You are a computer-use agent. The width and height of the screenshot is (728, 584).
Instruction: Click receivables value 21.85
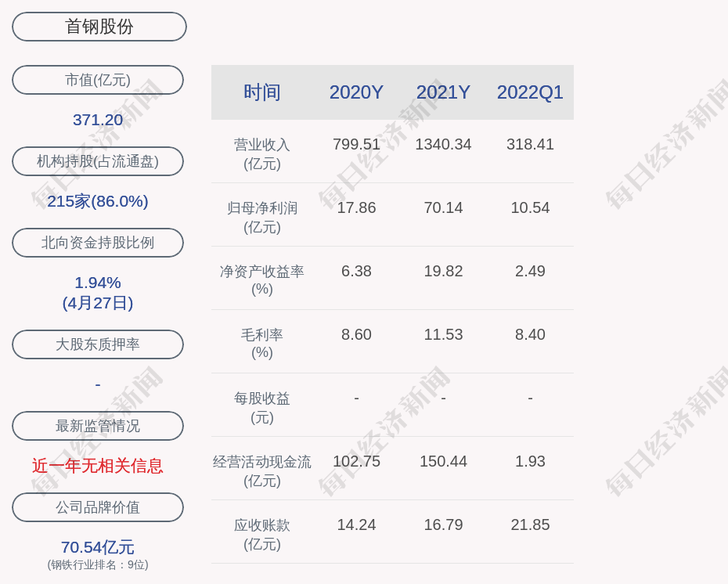pyautogui.click(x=530, y=525)
